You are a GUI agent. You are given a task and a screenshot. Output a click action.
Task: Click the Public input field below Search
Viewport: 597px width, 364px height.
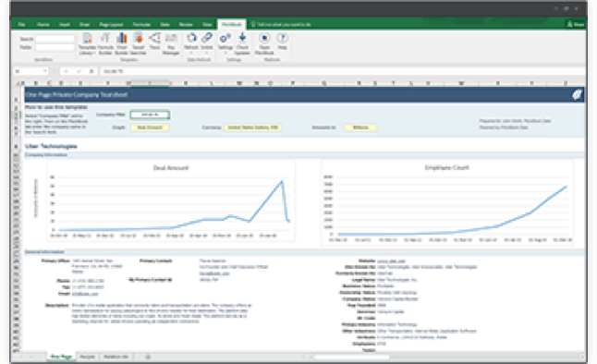[55, 47]
